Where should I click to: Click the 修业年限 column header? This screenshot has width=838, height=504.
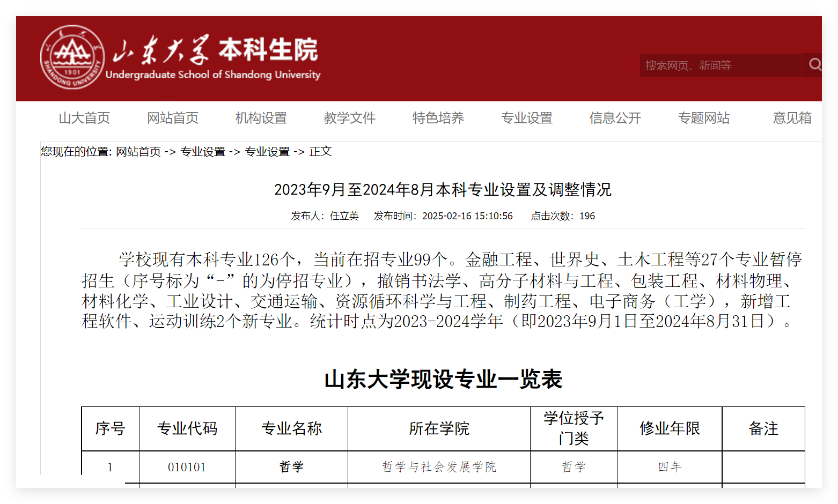[670, 428]
